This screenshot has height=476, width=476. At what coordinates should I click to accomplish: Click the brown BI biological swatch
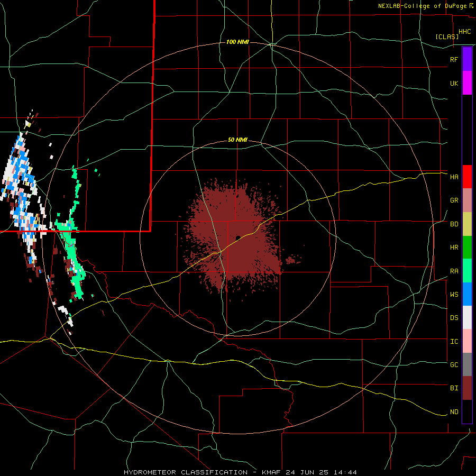(467, 388)
